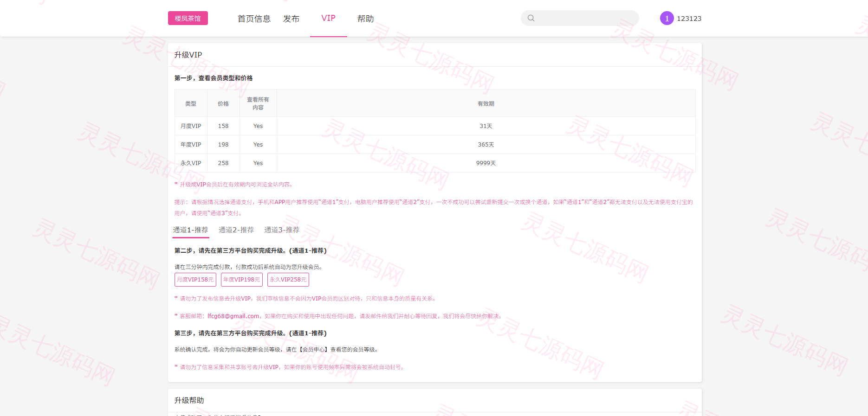Switch to the 通道2-推荐 tab

point(236,230)
